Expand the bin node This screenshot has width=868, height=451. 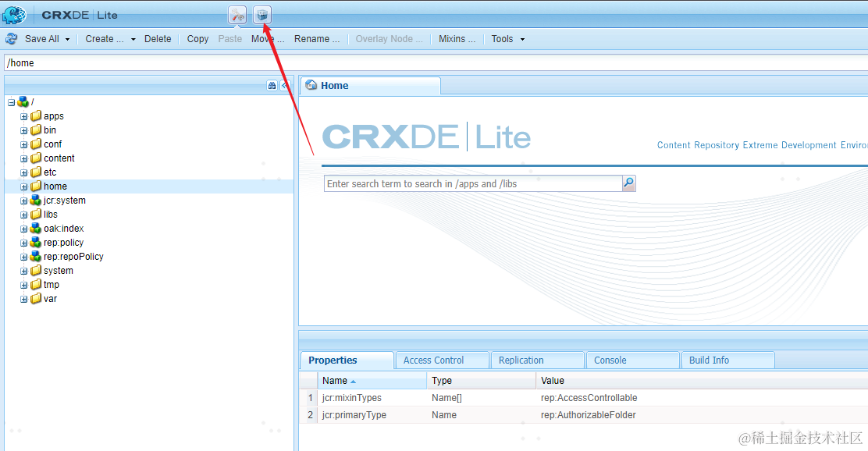[x=23, y=130]
